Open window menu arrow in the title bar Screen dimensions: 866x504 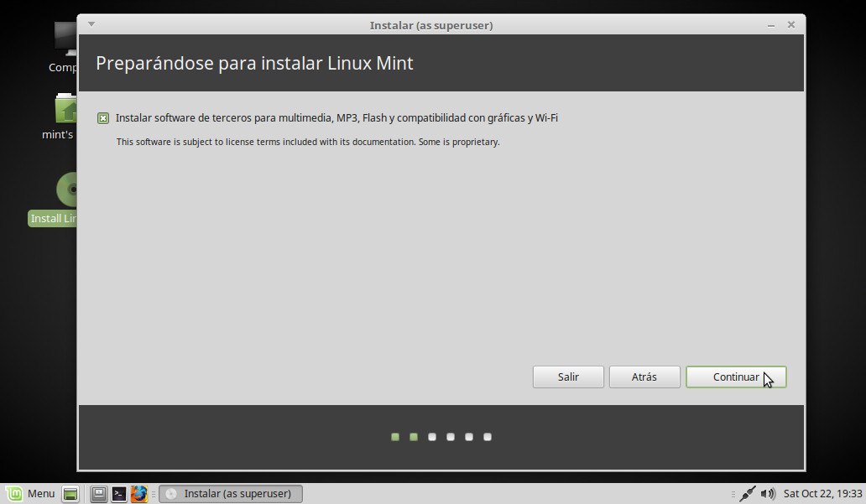[91, 24]
